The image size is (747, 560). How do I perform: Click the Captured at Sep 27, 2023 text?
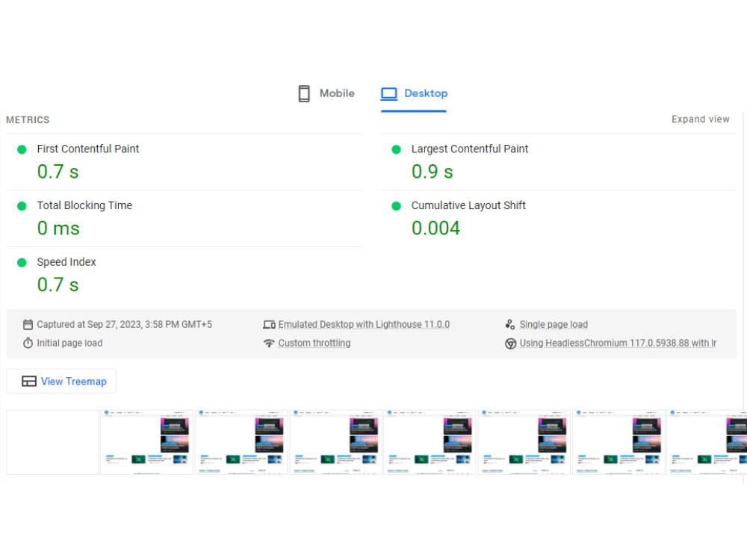tap(124, 324)
